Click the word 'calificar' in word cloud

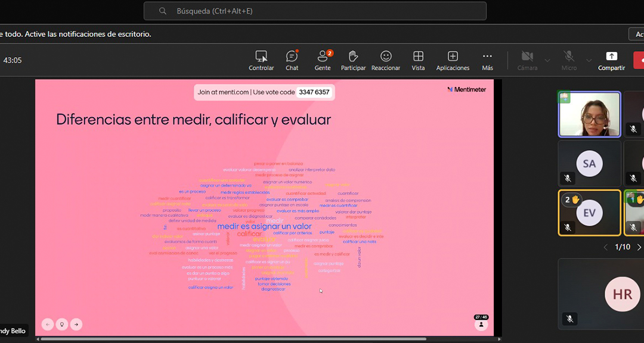point(249,234)
